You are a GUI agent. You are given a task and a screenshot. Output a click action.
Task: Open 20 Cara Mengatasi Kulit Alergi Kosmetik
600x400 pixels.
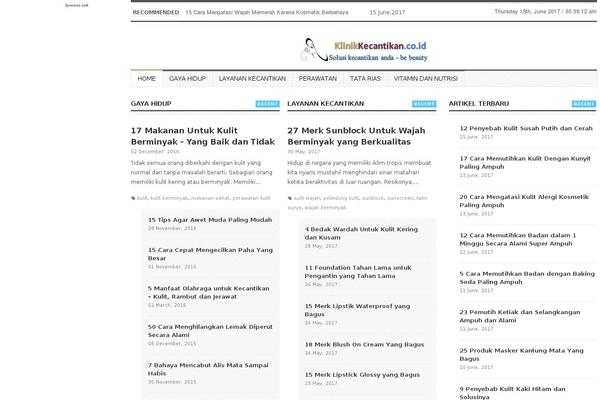click(x=524, y=201)
